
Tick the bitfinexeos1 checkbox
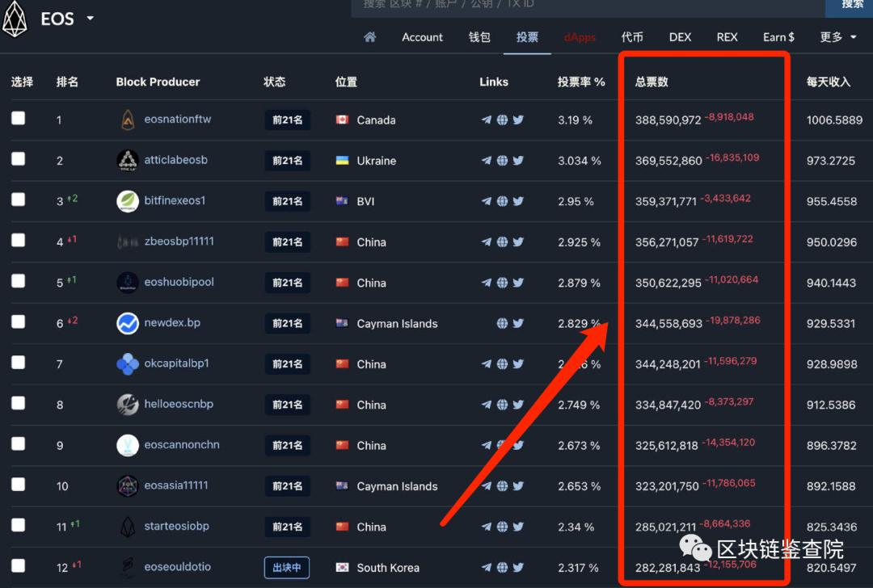[19, 199]
